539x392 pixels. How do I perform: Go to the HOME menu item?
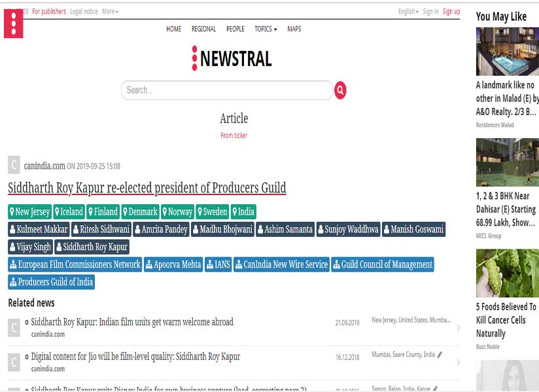point(173,29)
